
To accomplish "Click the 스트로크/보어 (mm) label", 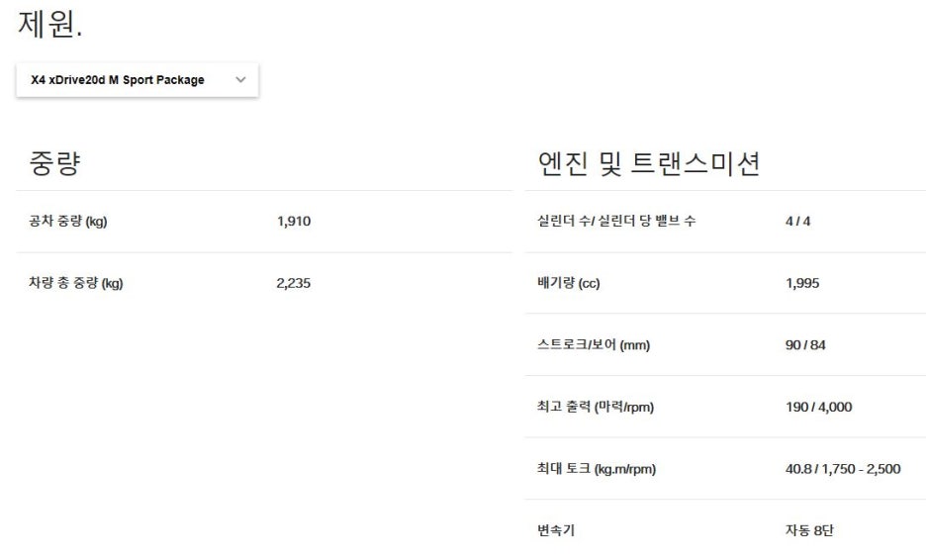I will click(594, 345).
